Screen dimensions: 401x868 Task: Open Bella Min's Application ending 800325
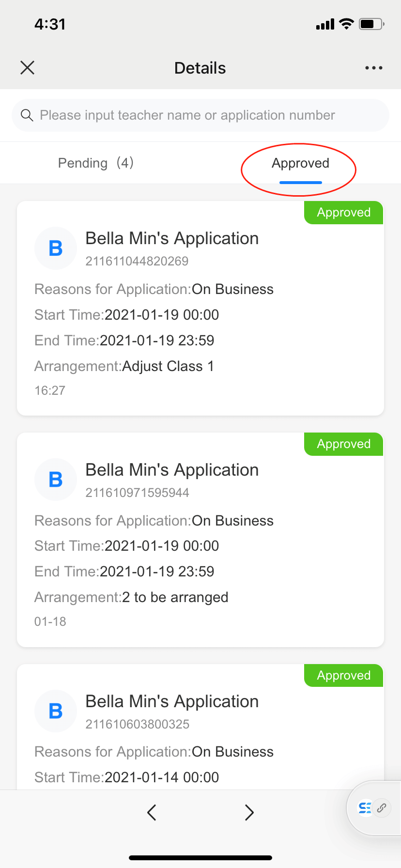(172, 702)
